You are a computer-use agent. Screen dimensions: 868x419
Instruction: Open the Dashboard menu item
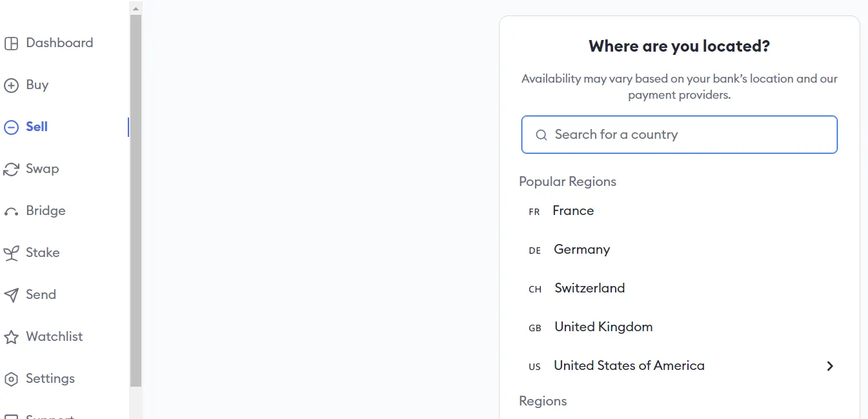pos(59,43)
